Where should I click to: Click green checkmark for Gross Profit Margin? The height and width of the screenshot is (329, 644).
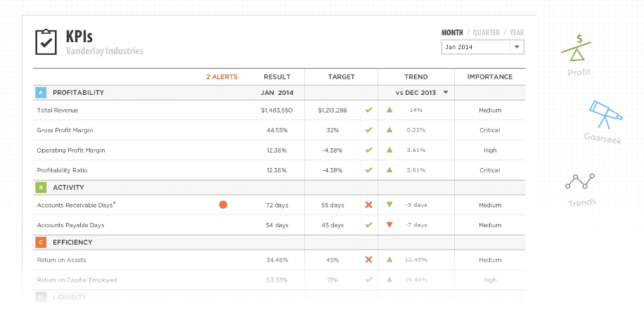click(x=368, y=130)
